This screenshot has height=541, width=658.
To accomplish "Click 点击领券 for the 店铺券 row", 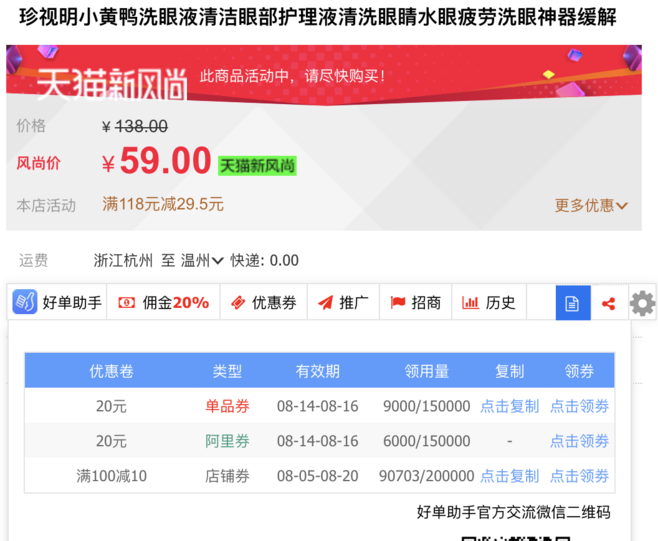I will (579, 476).
